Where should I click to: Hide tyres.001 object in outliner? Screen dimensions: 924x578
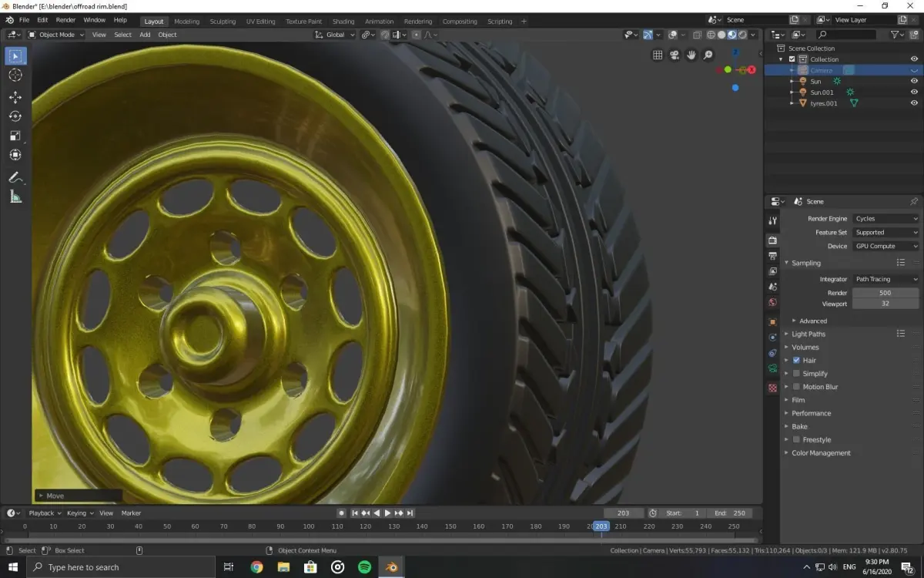tap(914, 102)
